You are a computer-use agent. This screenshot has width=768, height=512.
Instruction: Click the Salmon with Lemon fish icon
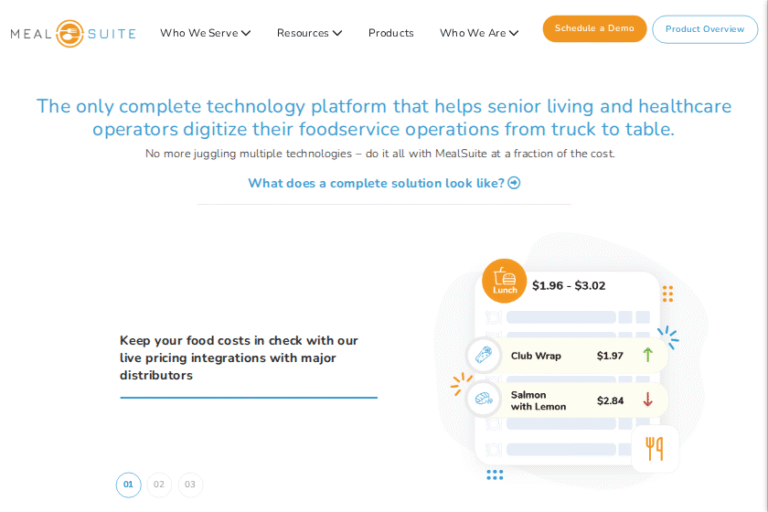484,399
